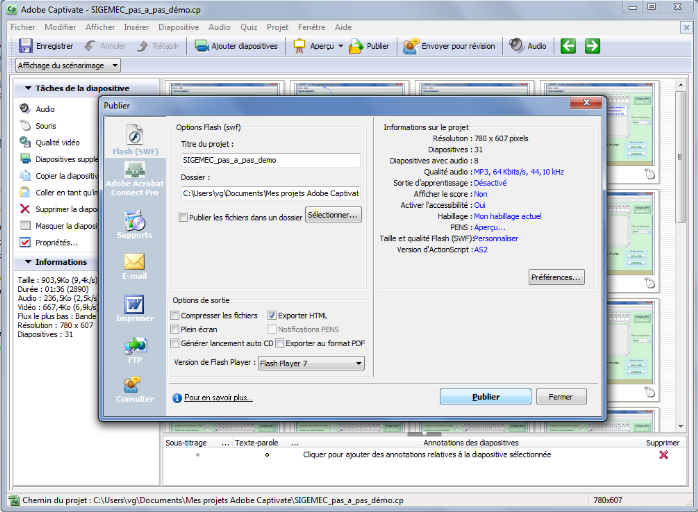Click the Rétablir redo toolbar icon
Viewport: 698px width, 512px height.
(142, 46)
